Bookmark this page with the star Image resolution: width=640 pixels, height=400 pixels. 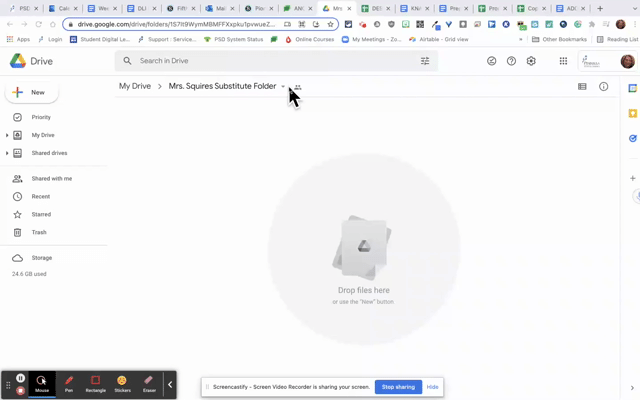click(330, 24)
